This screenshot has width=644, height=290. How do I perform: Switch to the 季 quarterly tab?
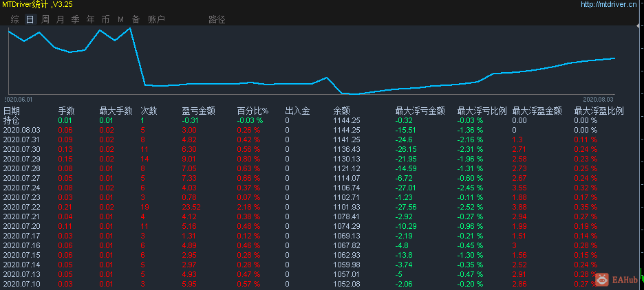click(x=75, y=19)
